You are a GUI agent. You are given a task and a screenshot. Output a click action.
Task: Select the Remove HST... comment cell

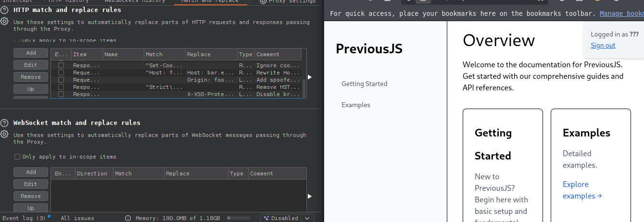(x=278, y=87)
